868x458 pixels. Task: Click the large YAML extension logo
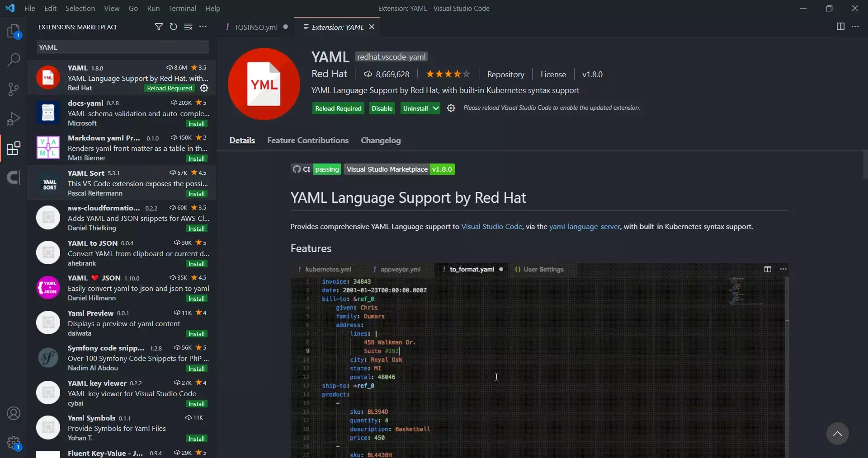264,84
